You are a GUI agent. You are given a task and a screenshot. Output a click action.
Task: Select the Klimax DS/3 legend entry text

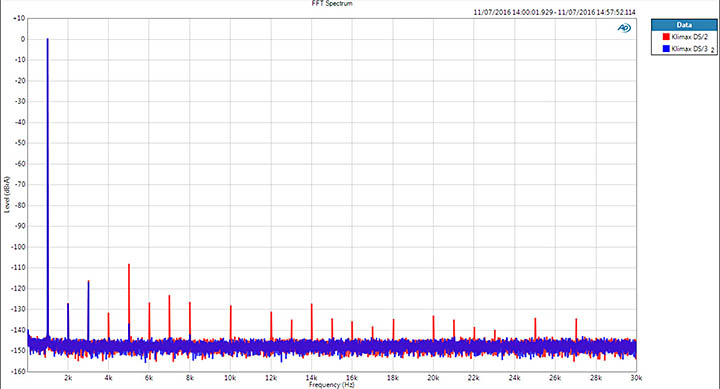click(x=690, y=49)
